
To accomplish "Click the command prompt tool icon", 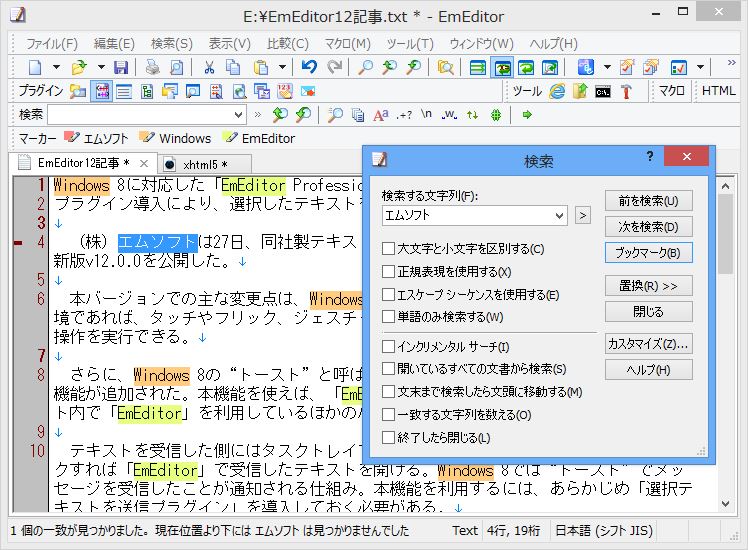I will (x=603, y=92).
